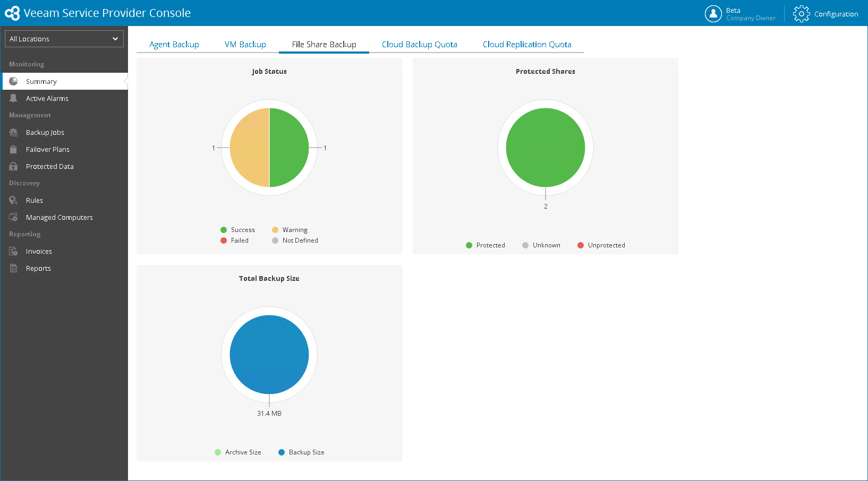The width and height of the screenshot is (868, 481).
Task: Open Summary in the sidebar
Action: [64, 81]
